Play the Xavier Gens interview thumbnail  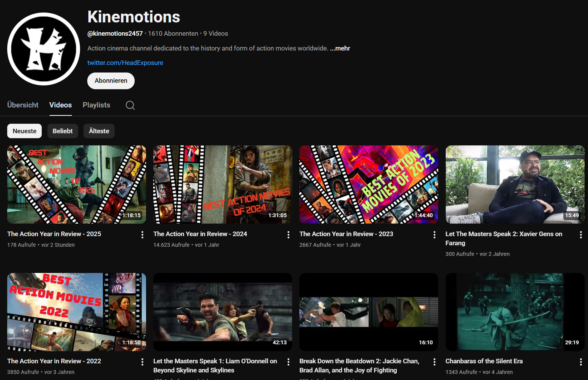click(515, 184)
